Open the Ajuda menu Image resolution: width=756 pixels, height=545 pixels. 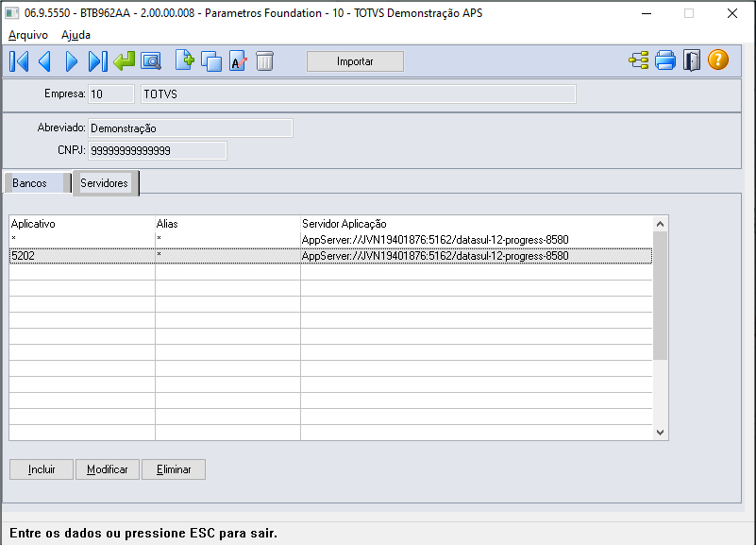coord(76,35)
